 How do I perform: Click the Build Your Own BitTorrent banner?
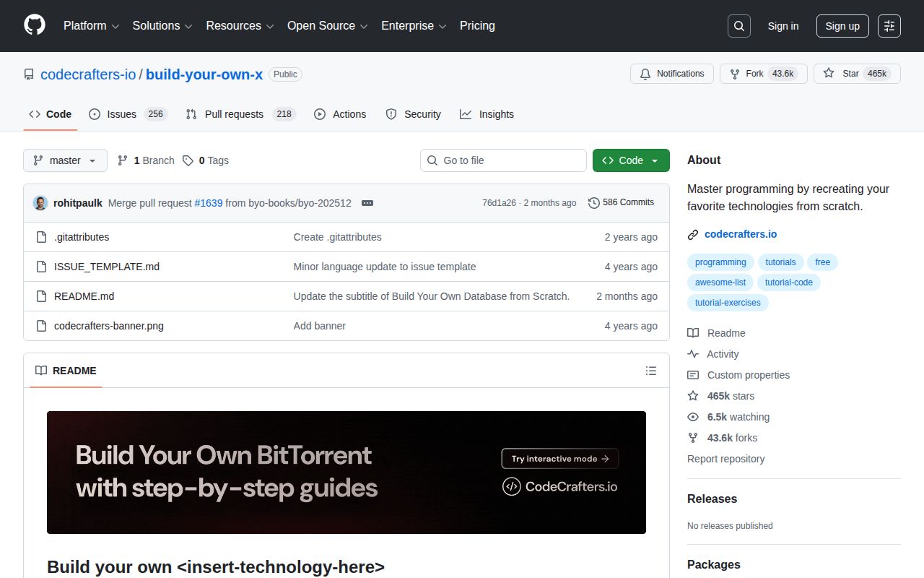point(346,473)
